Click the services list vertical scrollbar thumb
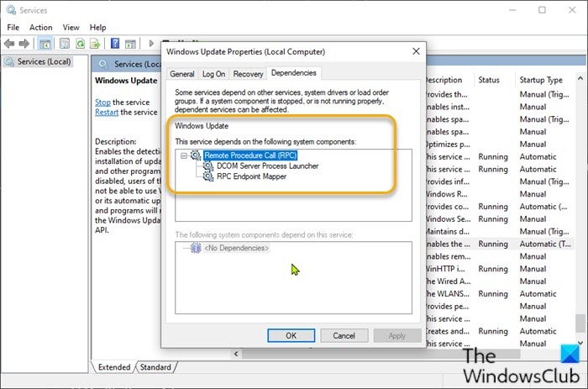Viewport: 588px width, 389px height. (580, 323)
